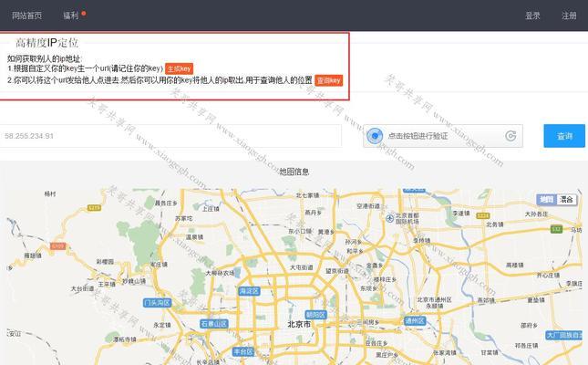Click the S219 road shield icon
Screen dimensions: 588x365
[94, 208]
